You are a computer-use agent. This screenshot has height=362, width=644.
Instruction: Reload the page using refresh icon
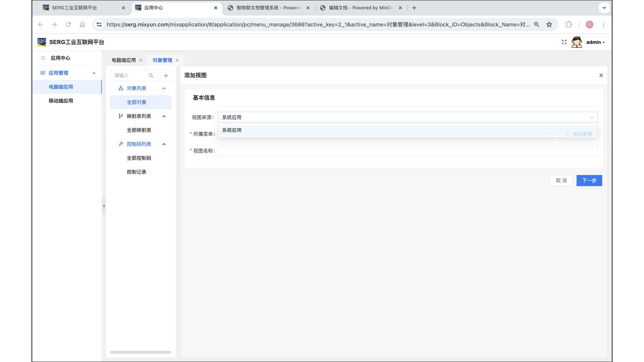[68, 24]
